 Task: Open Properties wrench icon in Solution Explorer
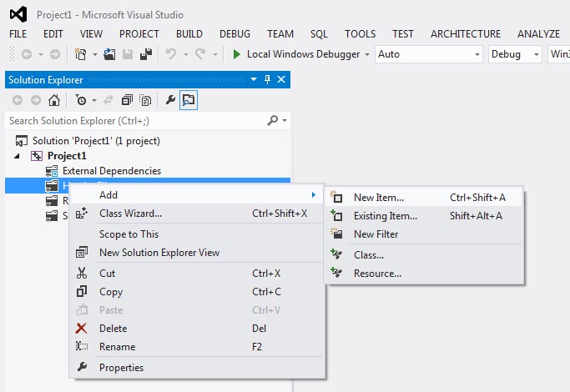170,100
